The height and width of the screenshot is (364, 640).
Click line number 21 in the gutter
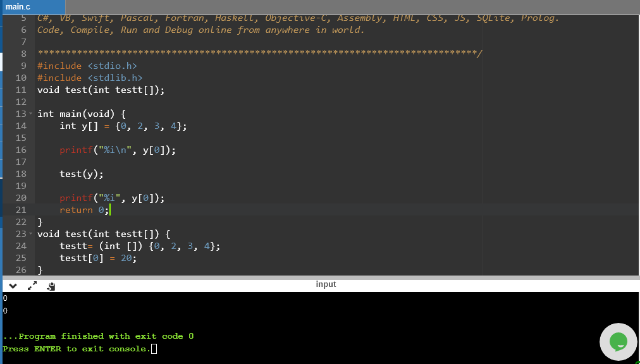click(21, 210)
